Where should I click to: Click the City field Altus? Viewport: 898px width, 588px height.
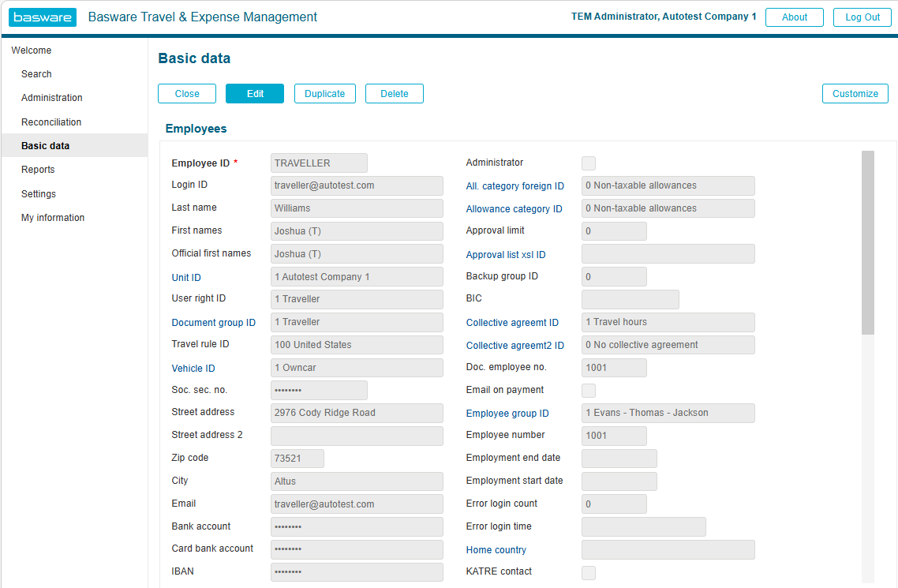[x=357, y=481]
